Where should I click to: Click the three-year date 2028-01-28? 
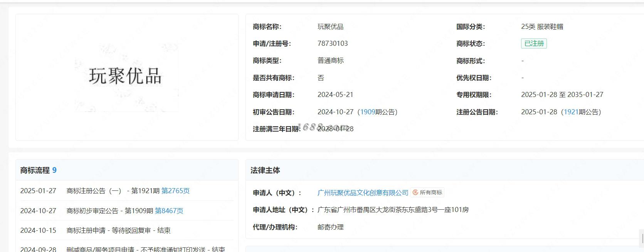(335, 129)
